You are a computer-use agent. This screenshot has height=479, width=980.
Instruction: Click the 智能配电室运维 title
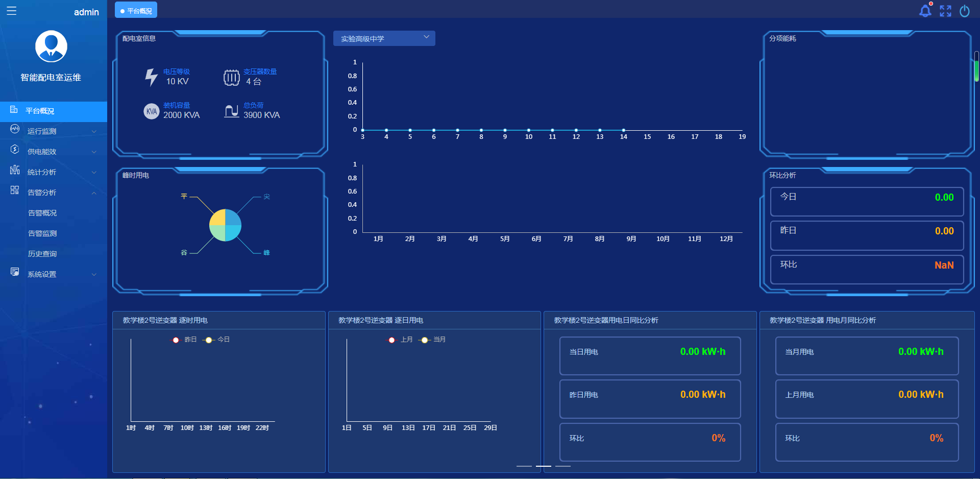[x=51, y=78]
